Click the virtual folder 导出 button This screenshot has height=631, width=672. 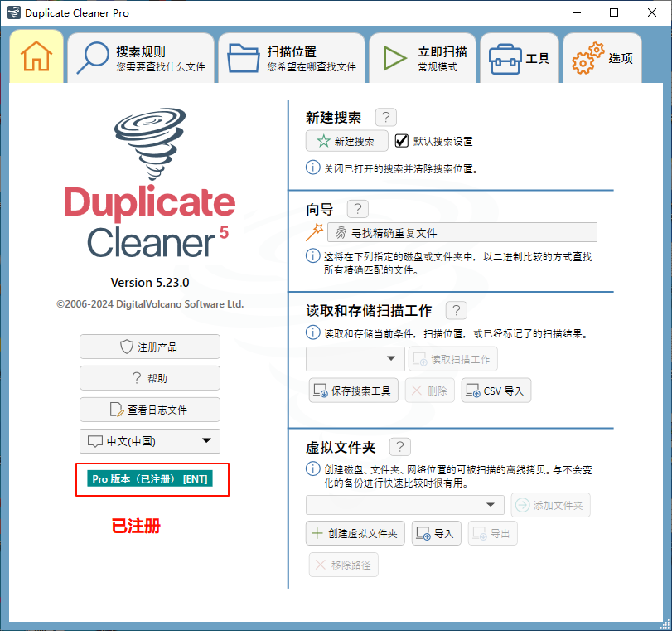point(492,533)
